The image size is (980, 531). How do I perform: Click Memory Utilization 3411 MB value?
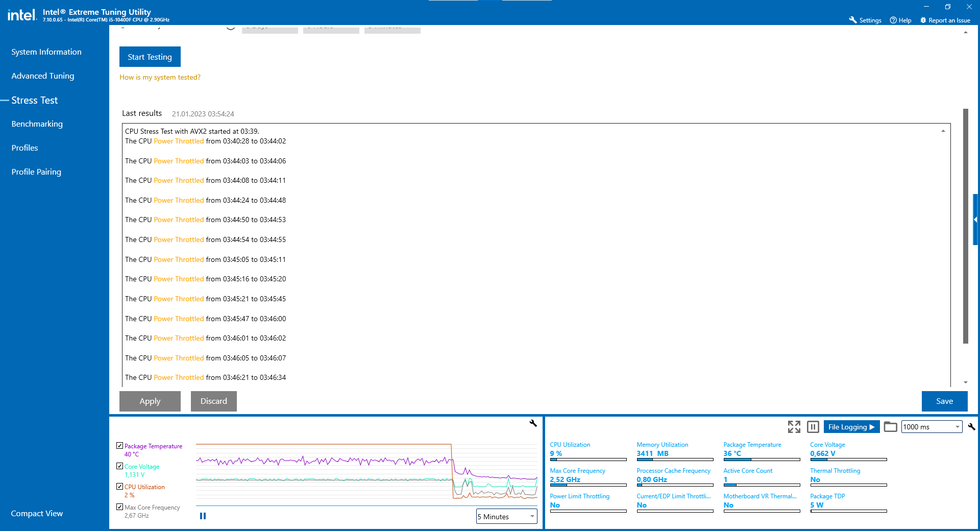coord(652,453)
